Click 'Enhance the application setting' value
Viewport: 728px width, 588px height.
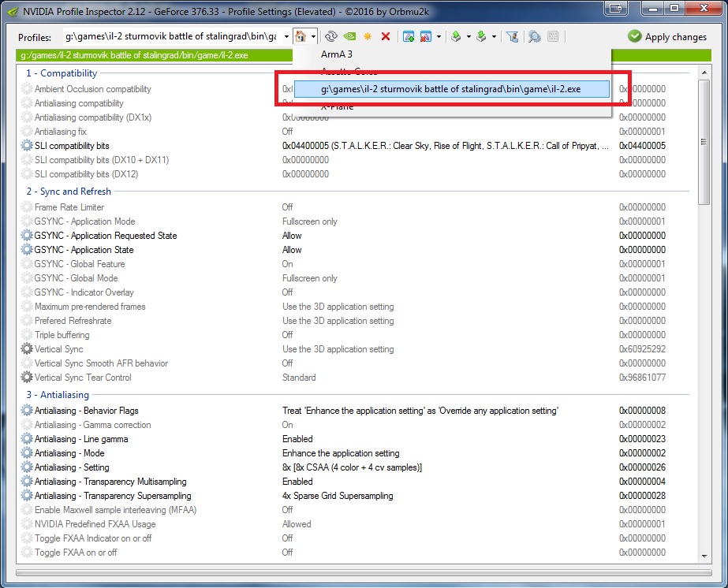point(341,453)
